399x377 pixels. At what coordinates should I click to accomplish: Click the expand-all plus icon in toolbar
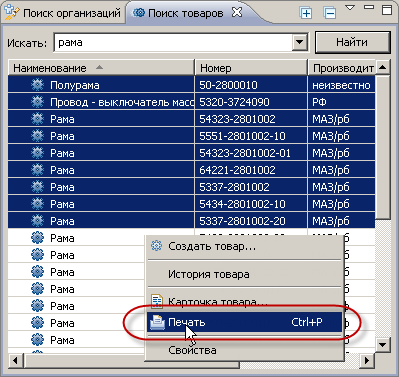[306, 13]
